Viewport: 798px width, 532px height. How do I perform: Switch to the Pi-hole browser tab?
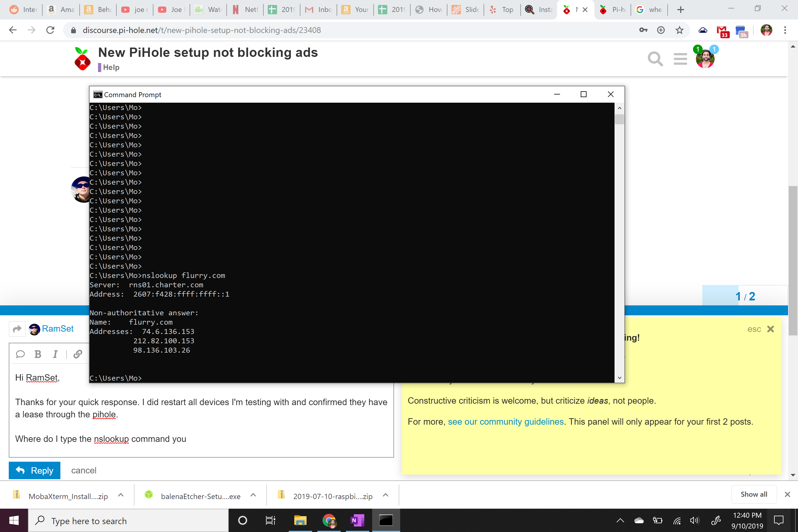point(613,10)
